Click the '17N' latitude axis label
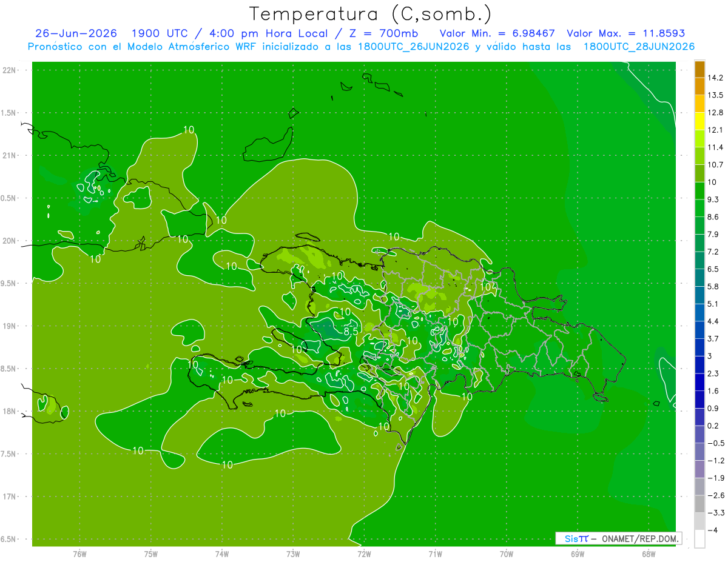 coord(9,497)
